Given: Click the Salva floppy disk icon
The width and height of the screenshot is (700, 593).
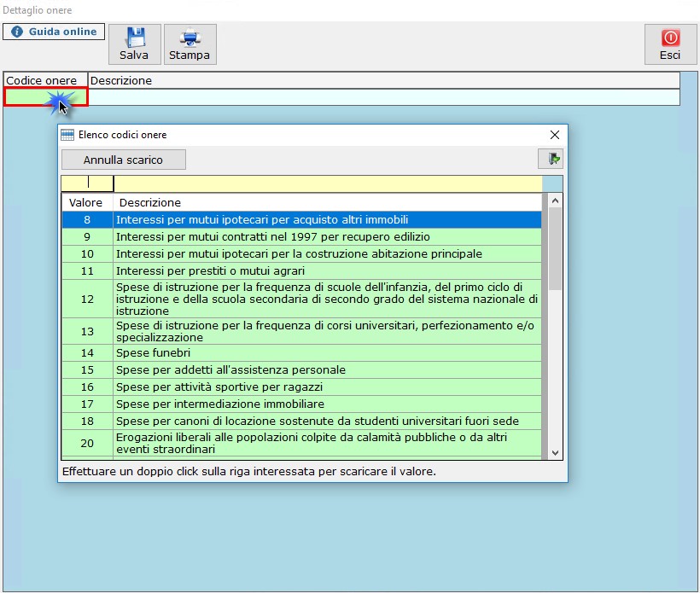Looking at the screenshot, I should click(x=134, y=38).
